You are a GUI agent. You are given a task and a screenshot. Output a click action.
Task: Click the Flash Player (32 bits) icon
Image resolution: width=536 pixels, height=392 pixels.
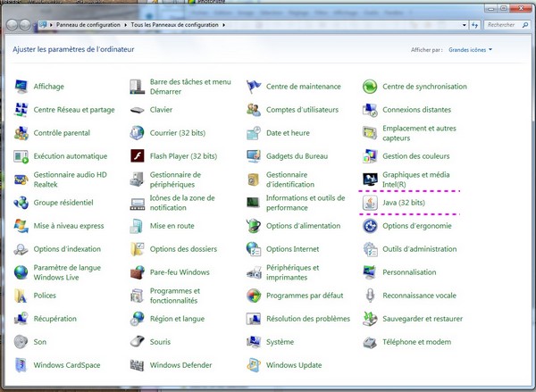pyautogui.click(x=138, y=156)
